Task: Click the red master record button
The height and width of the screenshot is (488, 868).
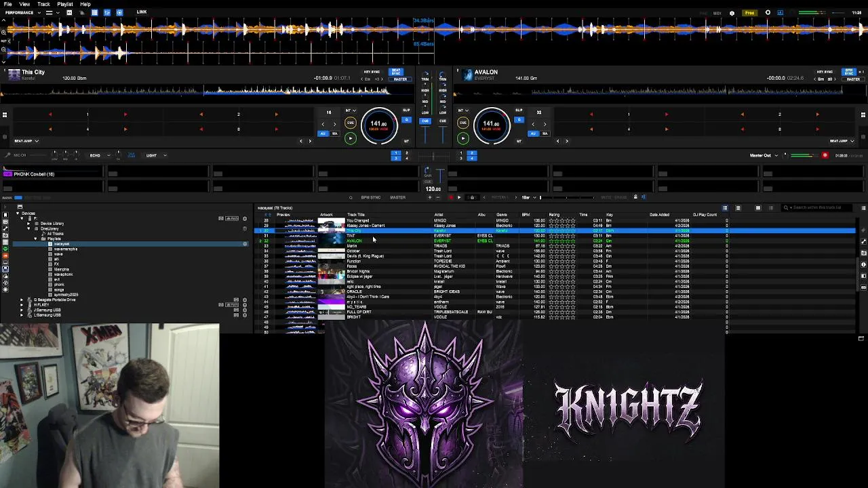Action: point(825,155)
